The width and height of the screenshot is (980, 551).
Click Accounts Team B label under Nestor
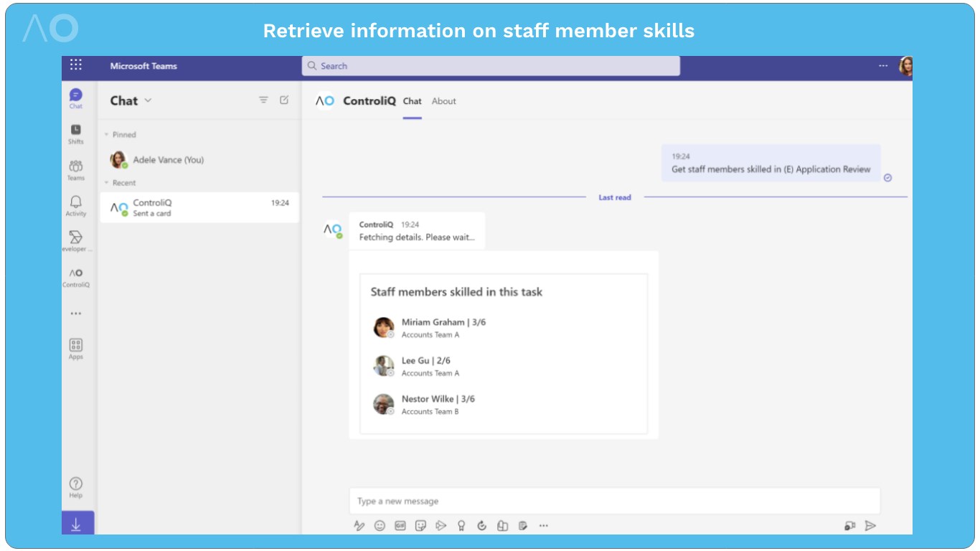click(430, 412)
